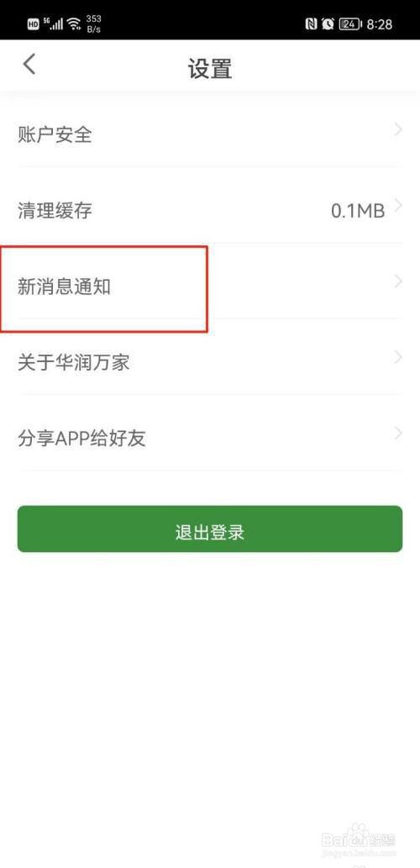Tap the battery indicator icon
This screenshot has height=868, width=420.
(x=349, y=24)
